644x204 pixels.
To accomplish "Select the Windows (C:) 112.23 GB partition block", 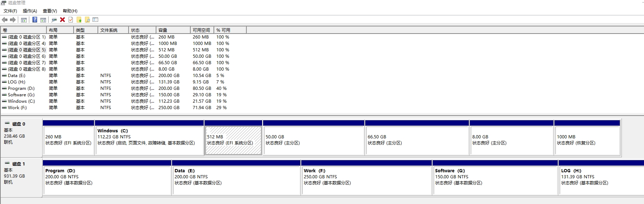I will tap(150, 138).
